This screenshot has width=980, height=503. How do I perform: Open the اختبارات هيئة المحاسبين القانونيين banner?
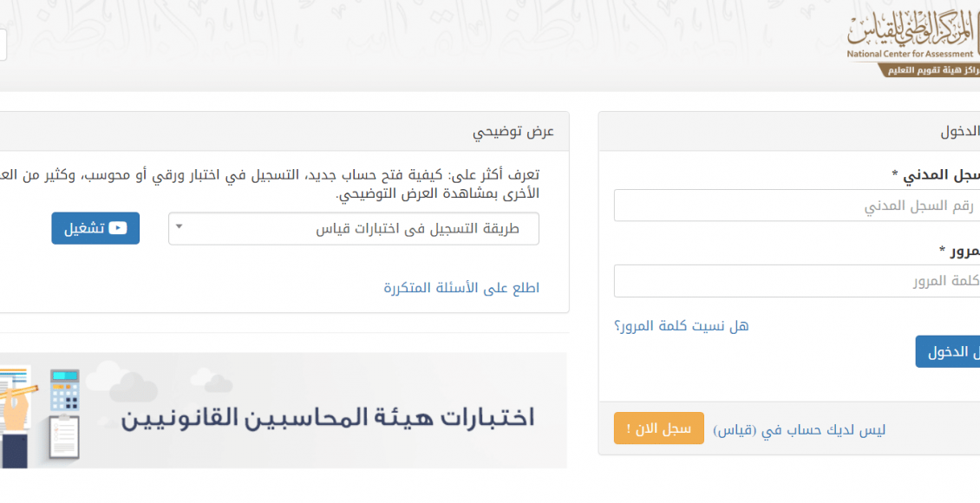point(283,410)
